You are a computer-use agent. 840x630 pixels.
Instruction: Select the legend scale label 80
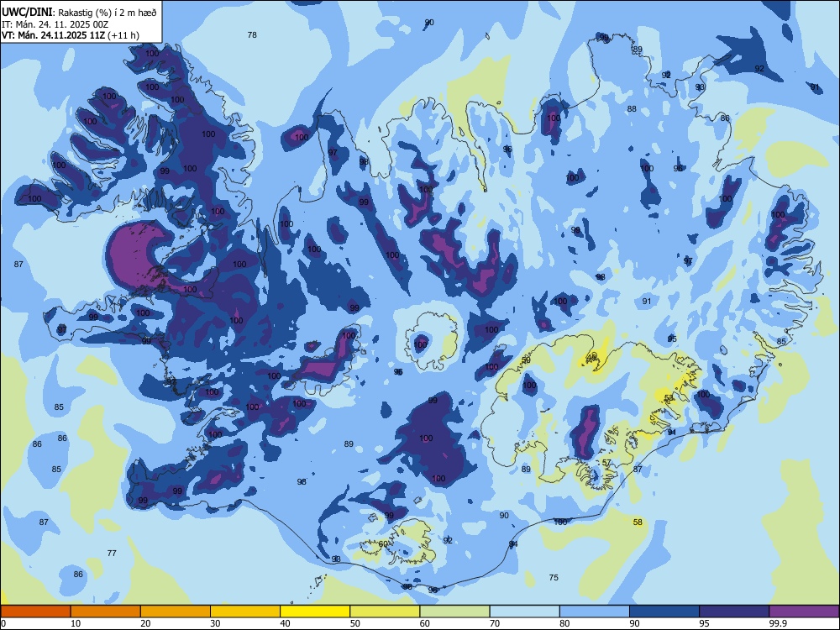564,623
